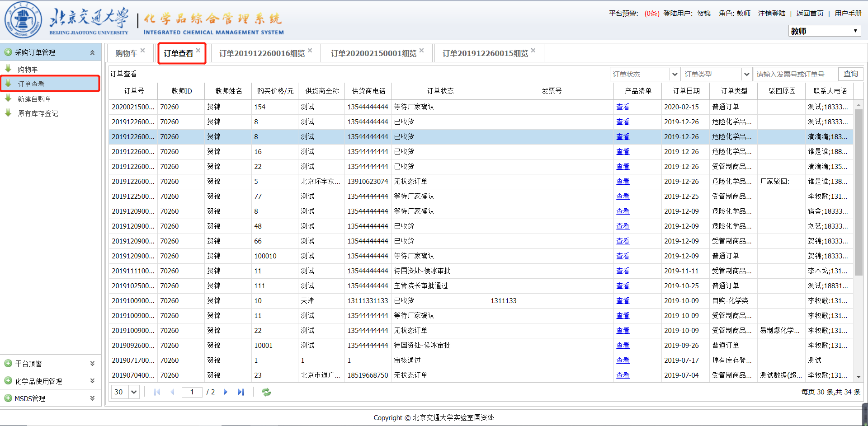Close the 订单201912260016细览 tab
Viewport: 868px width, 426px height.
pos(310,51)
